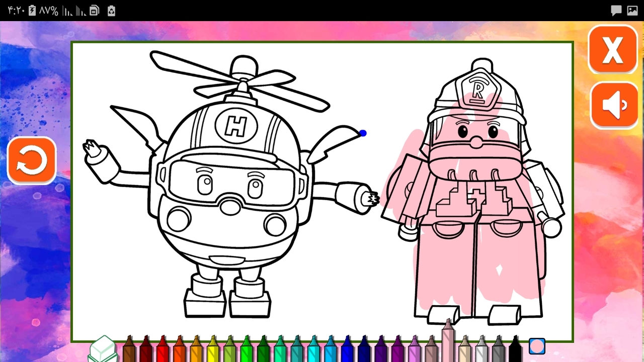Image resolution: width=644 pixels, height=362 pixels.
Task: Select the light orchid violet marker
Action: tap(414, 349)
